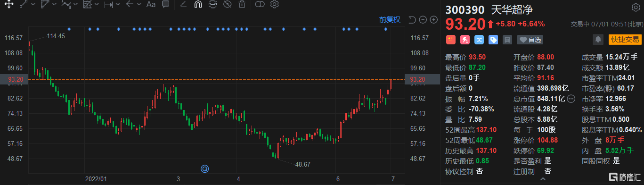Set price alert with bell icon
The image size is (644, 185).
pyautogui.click(x=598, y=39)
